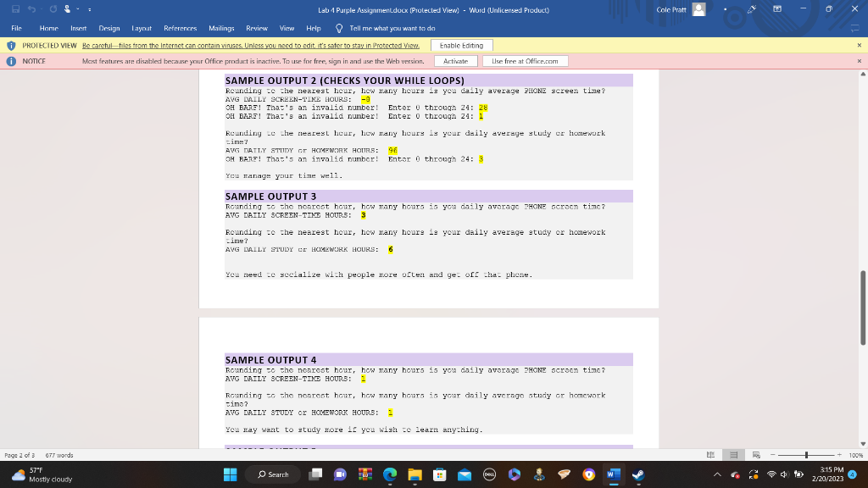Click the Save icon in Quick Access Toolbar

pos(15,9)
